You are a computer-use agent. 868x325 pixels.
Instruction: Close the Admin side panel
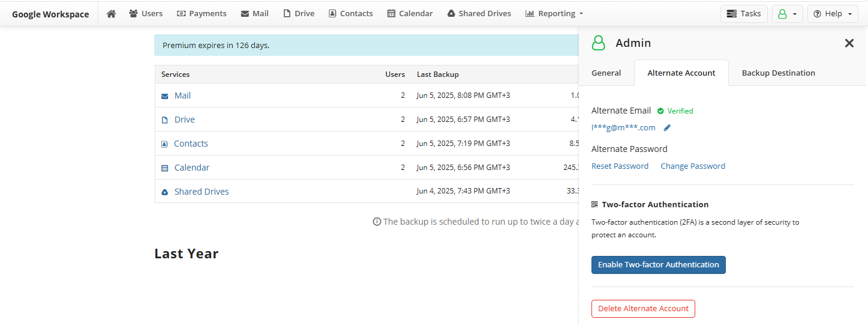pyautogui.click(x=849, y=43)
